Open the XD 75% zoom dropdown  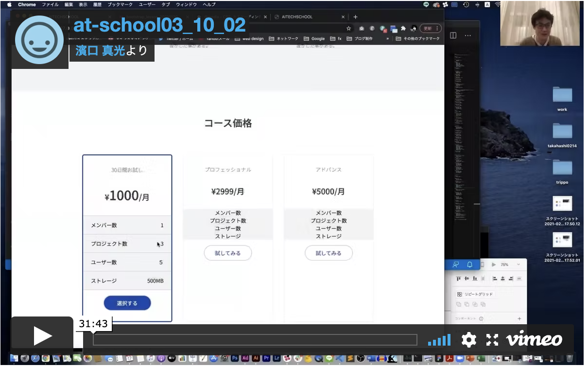[510, 265]
